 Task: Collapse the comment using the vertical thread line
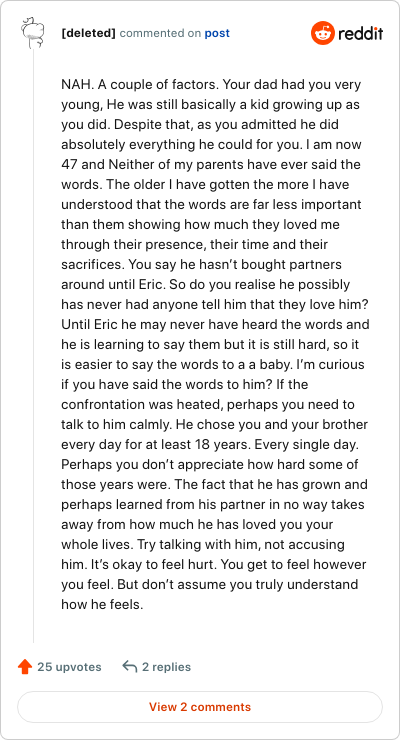(33, 346)
